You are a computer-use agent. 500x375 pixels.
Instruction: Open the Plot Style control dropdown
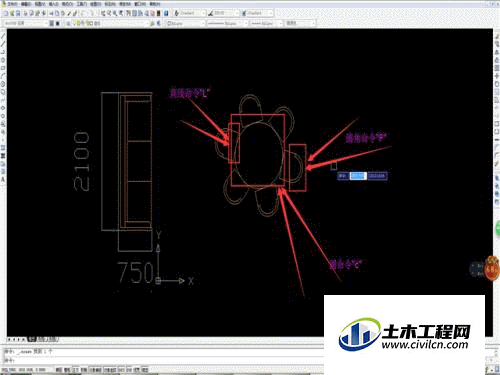[300, 23]
